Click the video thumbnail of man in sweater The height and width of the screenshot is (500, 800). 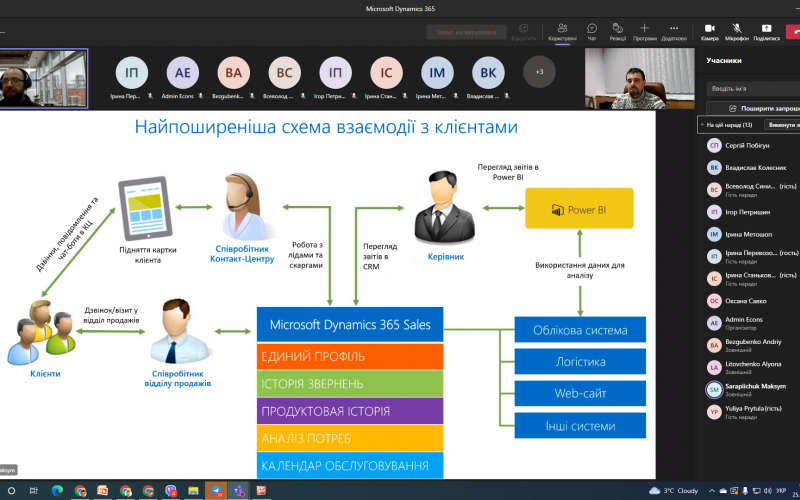tap(640, 79)
